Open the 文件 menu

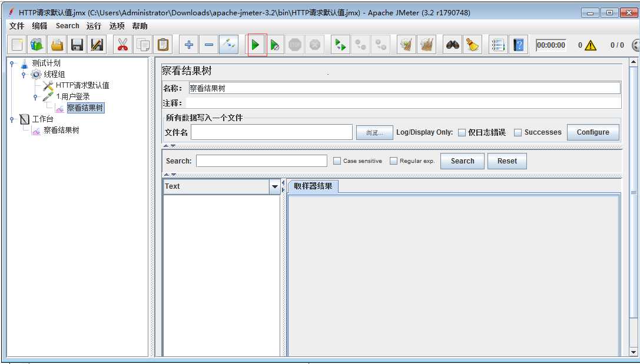pyautogui.click(x=16, y=26)
